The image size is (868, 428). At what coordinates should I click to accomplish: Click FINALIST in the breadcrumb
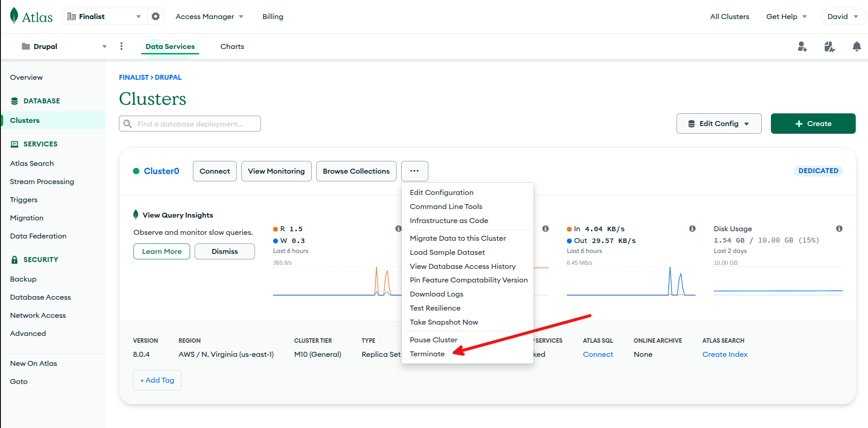tap(133, 77)
